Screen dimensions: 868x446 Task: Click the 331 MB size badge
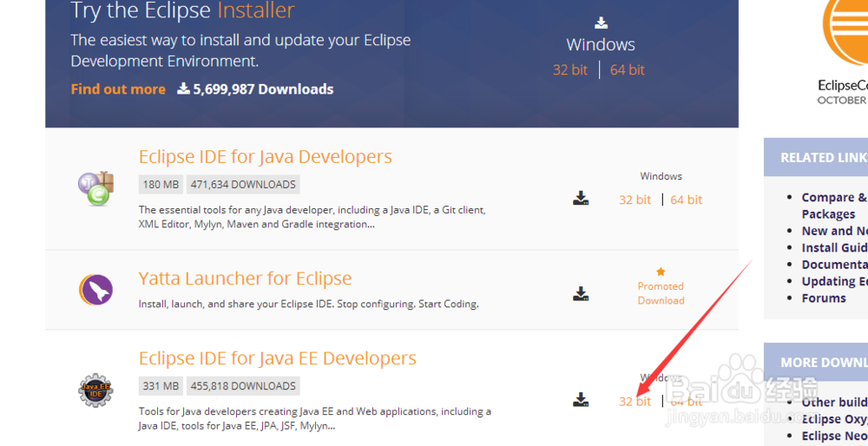click(x=161, y=385)
